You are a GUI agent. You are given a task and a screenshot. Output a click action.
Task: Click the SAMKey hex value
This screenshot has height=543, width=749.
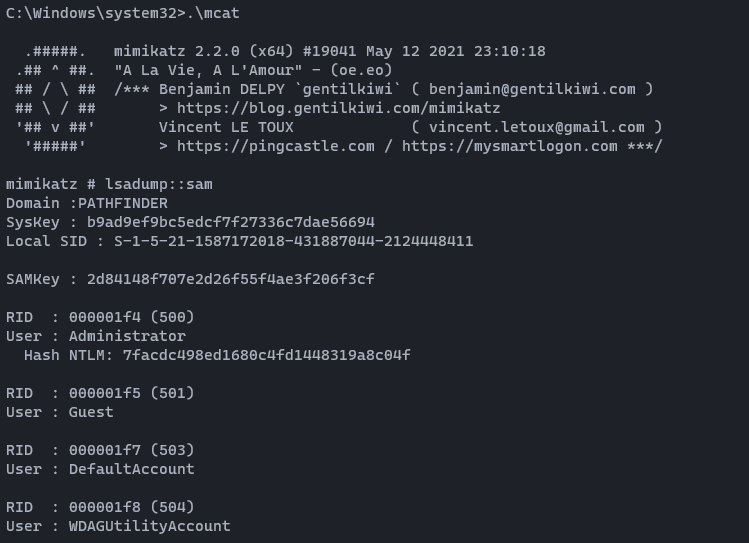coord(231,279)
